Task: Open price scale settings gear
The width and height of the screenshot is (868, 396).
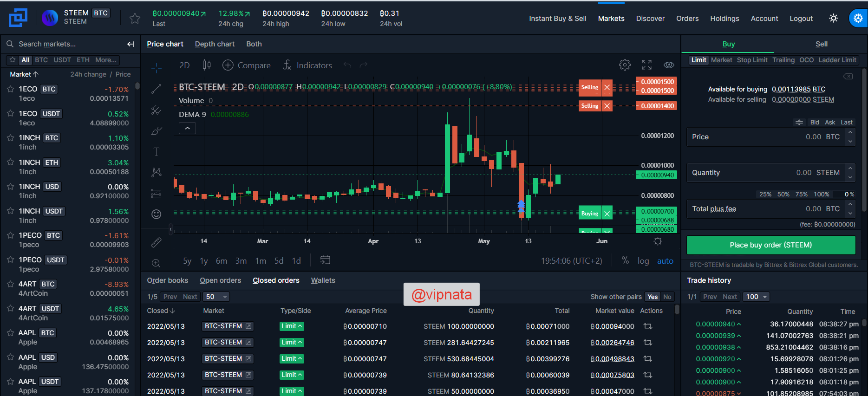Action: [x=658, y=241]
